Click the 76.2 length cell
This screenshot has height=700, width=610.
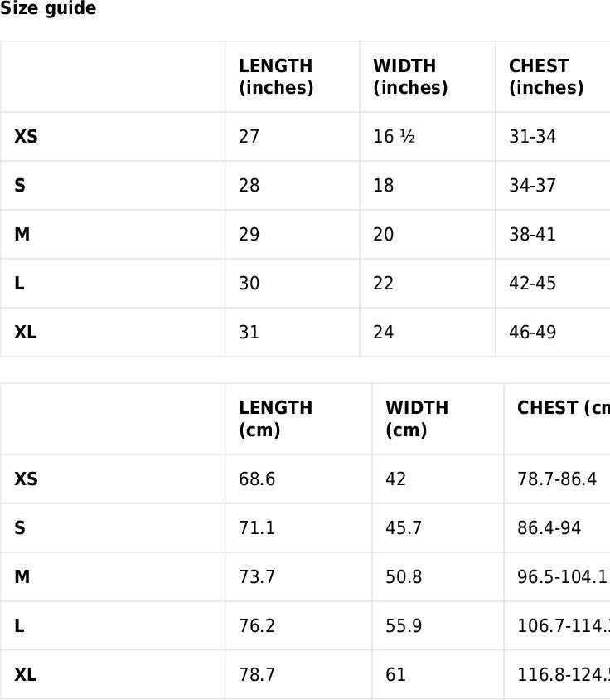click(x=298, y=625)
